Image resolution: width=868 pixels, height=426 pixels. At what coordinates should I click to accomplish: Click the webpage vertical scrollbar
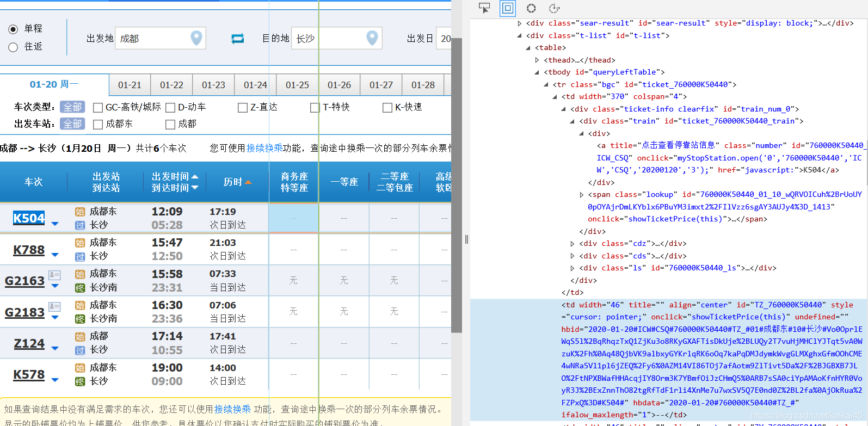click(x=457, y=185)
